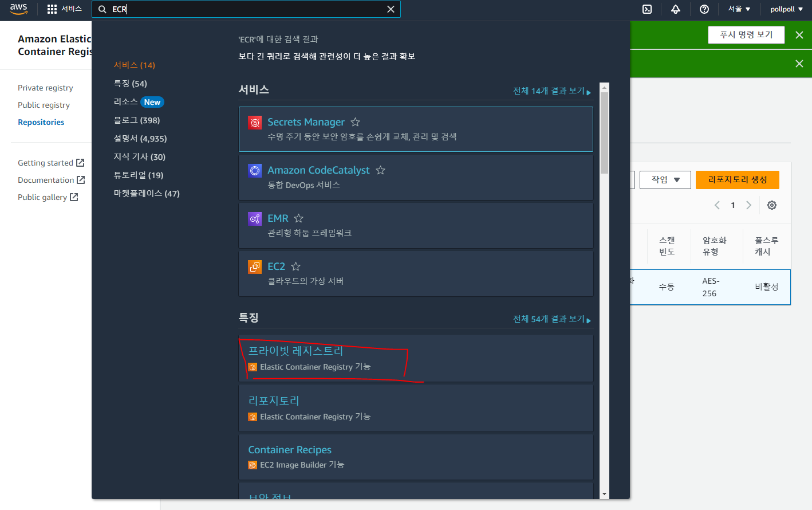The width and height of the screenshot is (812, 510).
Task: Open Public registry in sidebar
Action: coord(44,105)
